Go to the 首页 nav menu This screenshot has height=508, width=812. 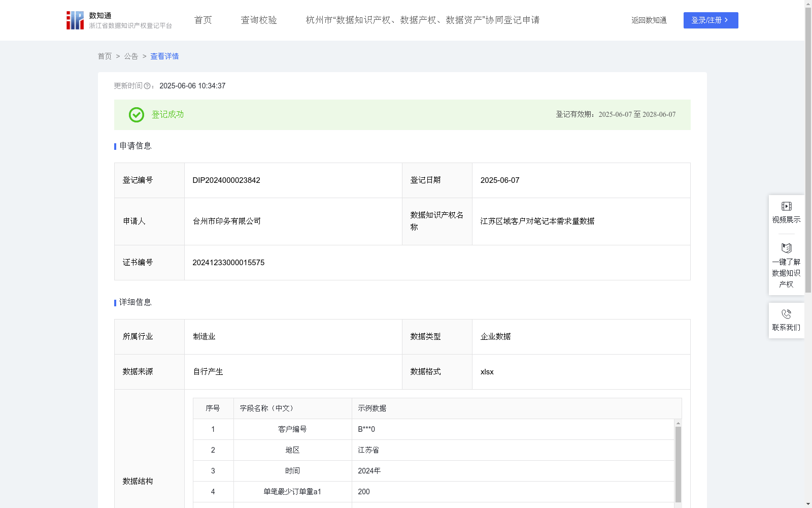point(203,20)
